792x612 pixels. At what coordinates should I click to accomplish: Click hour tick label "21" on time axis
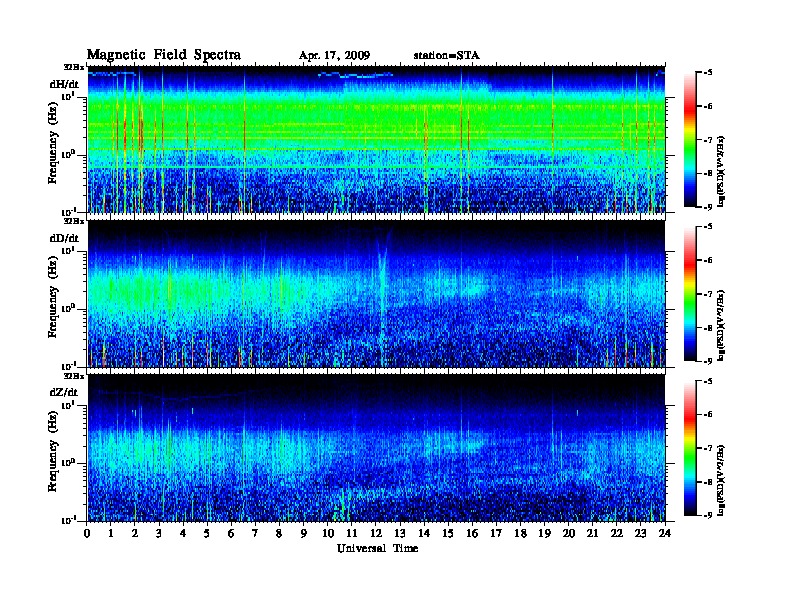592,533
